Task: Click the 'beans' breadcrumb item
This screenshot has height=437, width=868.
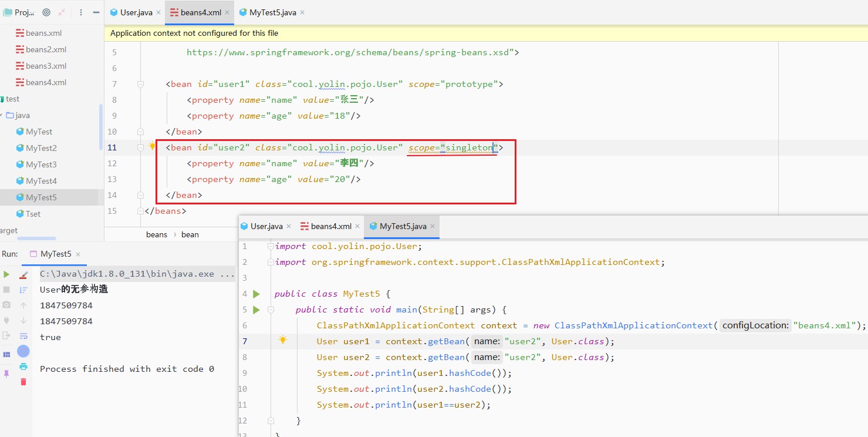Action: tap(157, 234)
